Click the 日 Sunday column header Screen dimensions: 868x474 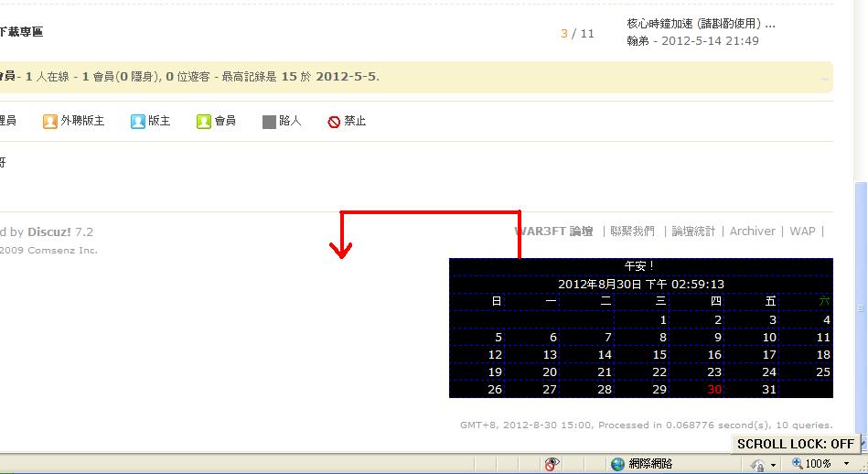tap(497, 301)
